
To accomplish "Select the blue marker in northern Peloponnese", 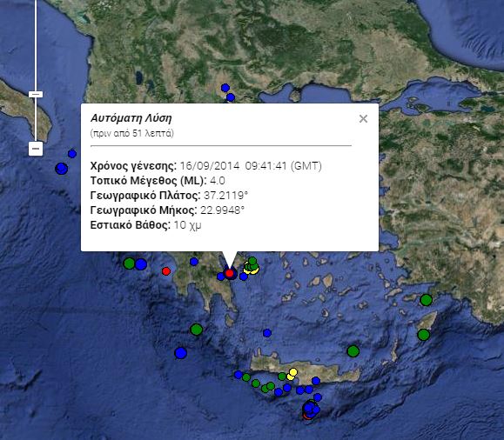I will tap(194, 262).
